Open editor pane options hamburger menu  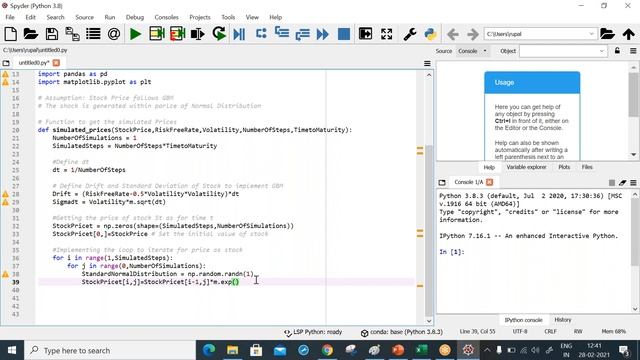pyautogui.click(x=427, y=63)
